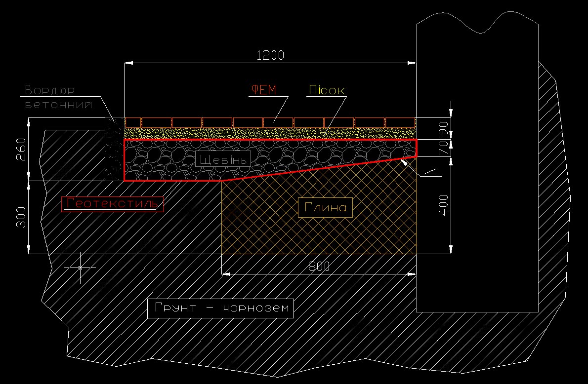Viewport: 588px width, 384px height.
Task: Select the Геотекстиль red label
Action: [x=112, y=204]
